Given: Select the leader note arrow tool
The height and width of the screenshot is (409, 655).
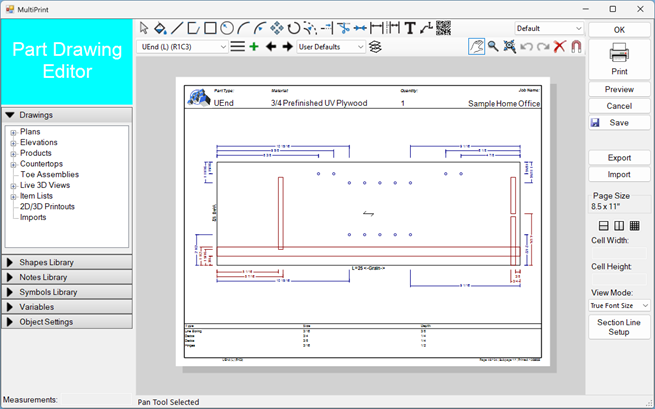Looking at the screenshot, I should [x=426, y=28].
